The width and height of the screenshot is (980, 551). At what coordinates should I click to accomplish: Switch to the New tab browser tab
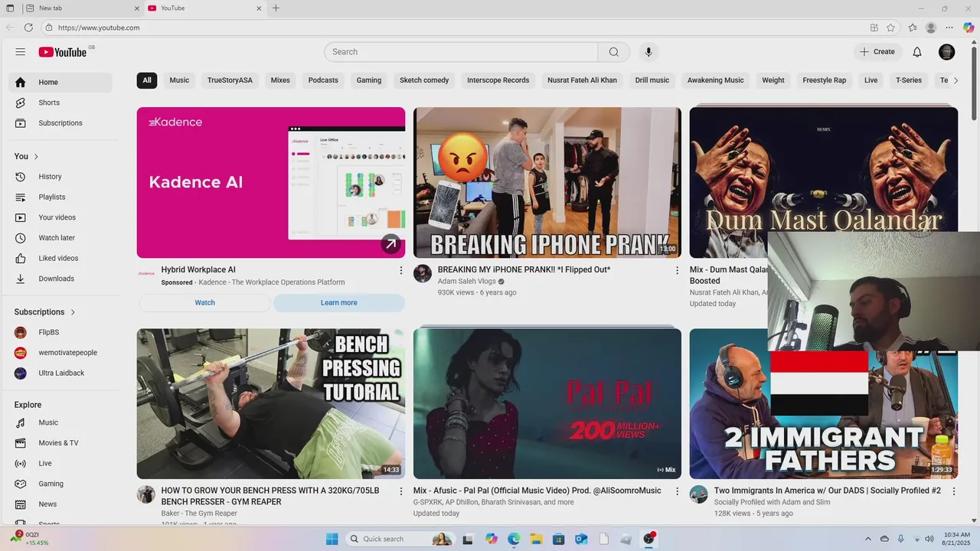82,8
